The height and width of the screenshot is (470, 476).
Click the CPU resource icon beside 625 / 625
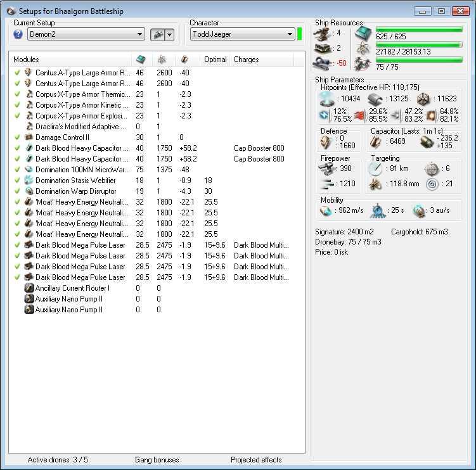[x=363, y=34]
